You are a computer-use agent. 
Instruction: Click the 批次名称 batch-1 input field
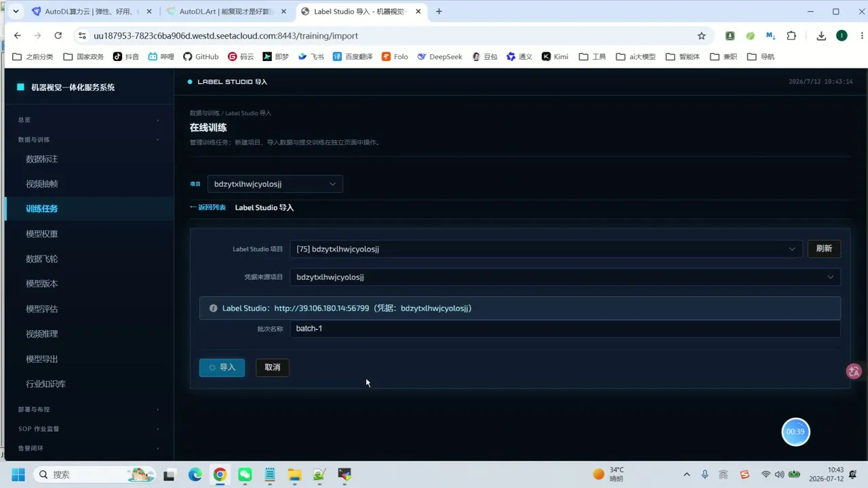565,329
